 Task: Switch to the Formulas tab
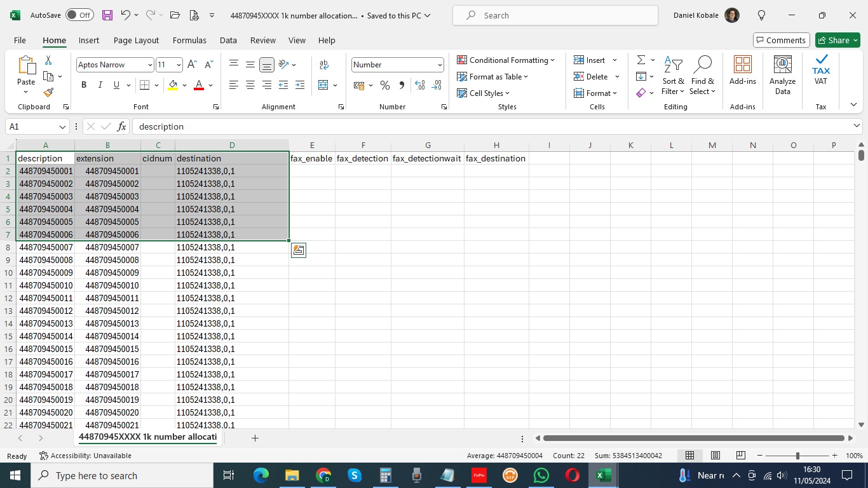189,40
